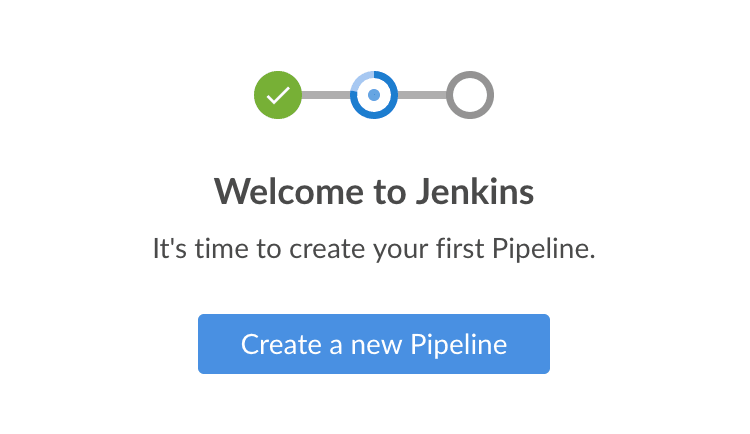Click the gray pending third step circle
The width and height of the screenshot is (750, 434).
coord(470,95)
